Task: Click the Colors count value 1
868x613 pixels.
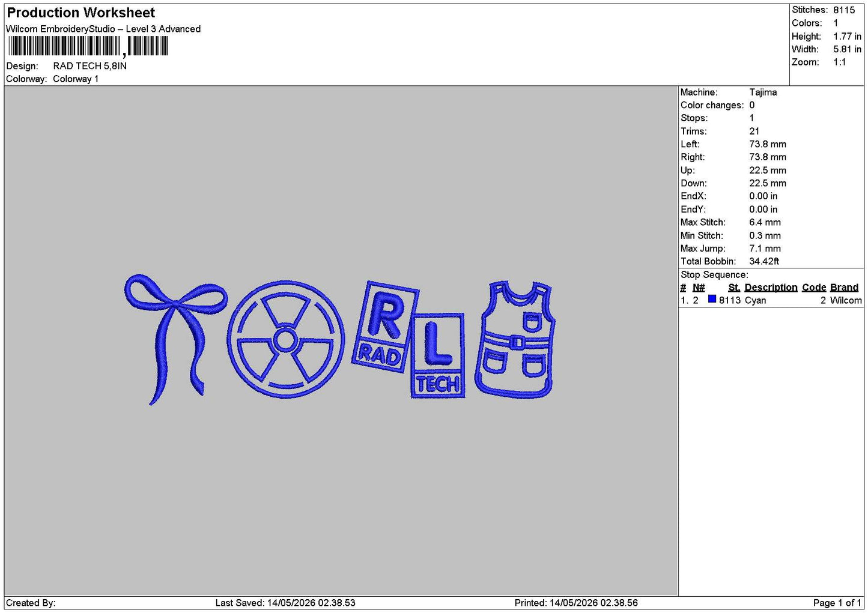Action: [x=836, y=23]
